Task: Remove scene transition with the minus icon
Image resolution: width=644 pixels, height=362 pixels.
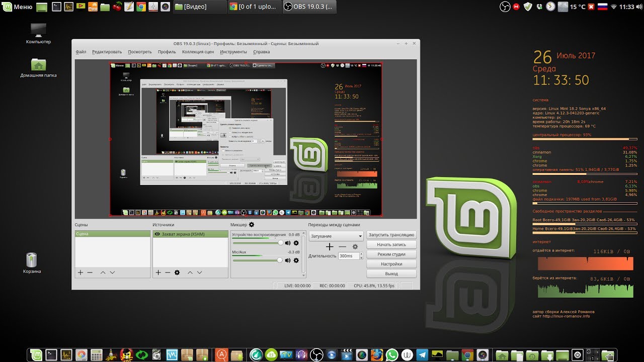Action: point(343,246)
